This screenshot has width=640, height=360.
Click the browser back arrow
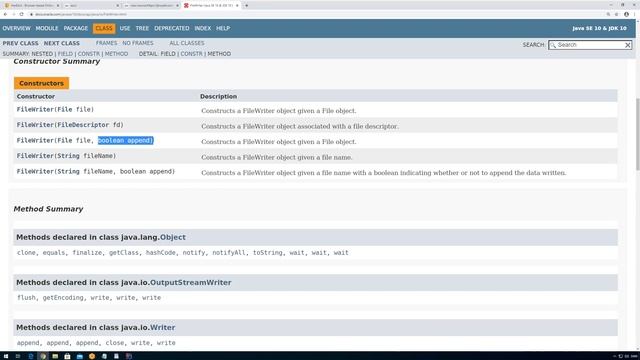5,14
